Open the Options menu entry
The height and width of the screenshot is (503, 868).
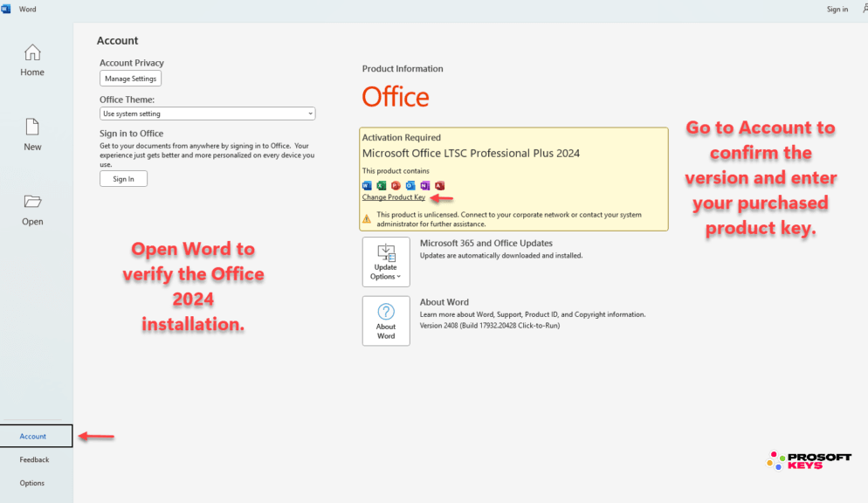tap(32, 482)
